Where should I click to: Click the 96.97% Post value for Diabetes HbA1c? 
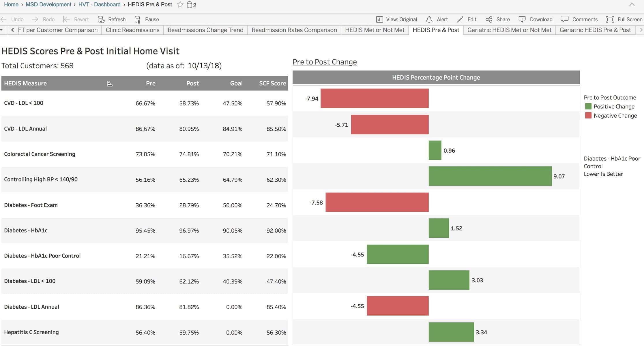(189, 230)
